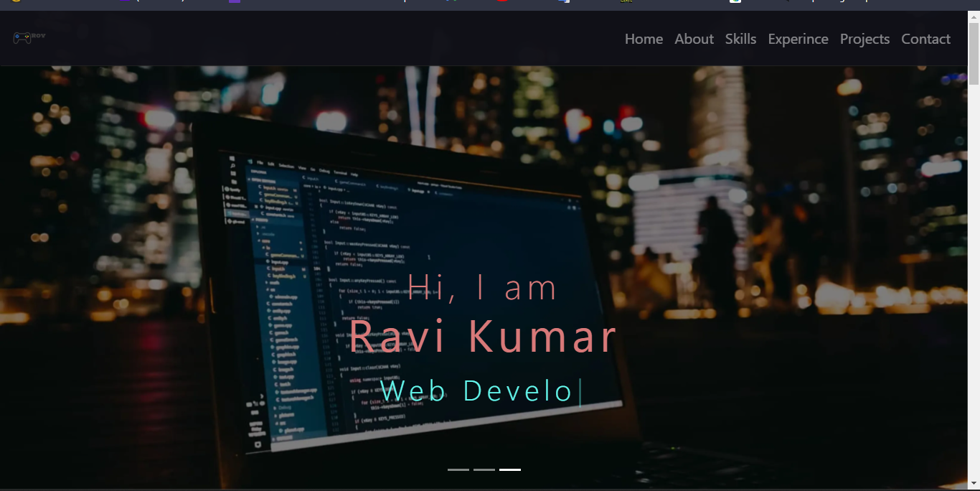
Task: Navigate to Projects
Action: tap(864, 39)
